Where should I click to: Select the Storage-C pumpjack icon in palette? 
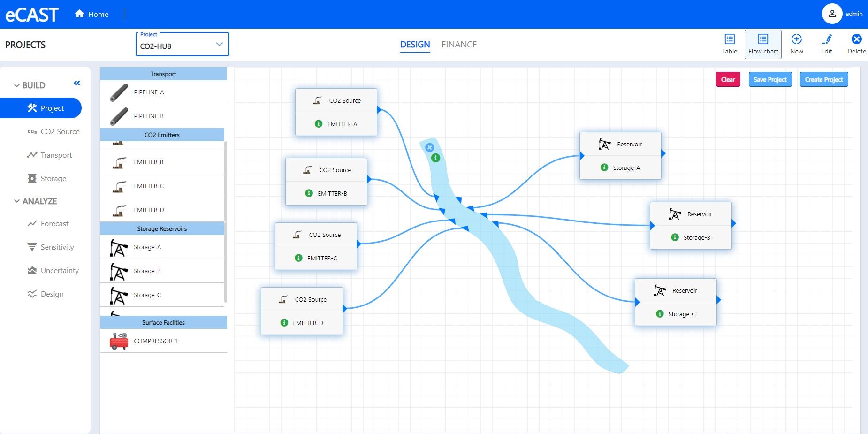[118, 295]
